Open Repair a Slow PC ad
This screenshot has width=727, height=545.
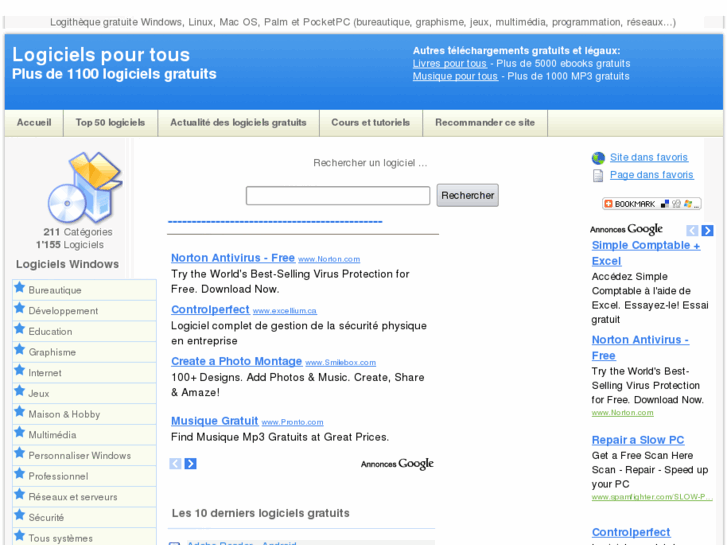coord(638,440)
